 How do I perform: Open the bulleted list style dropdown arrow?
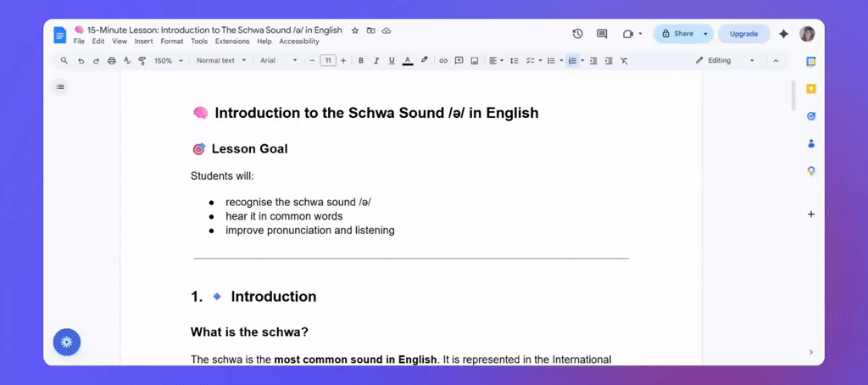561,60
